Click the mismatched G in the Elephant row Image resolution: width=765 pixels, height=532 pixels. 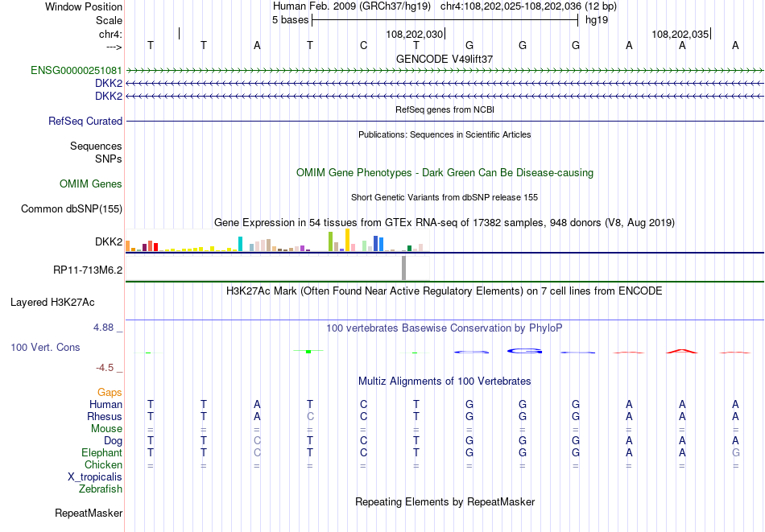pyautogui.click(x=735, y=452)
